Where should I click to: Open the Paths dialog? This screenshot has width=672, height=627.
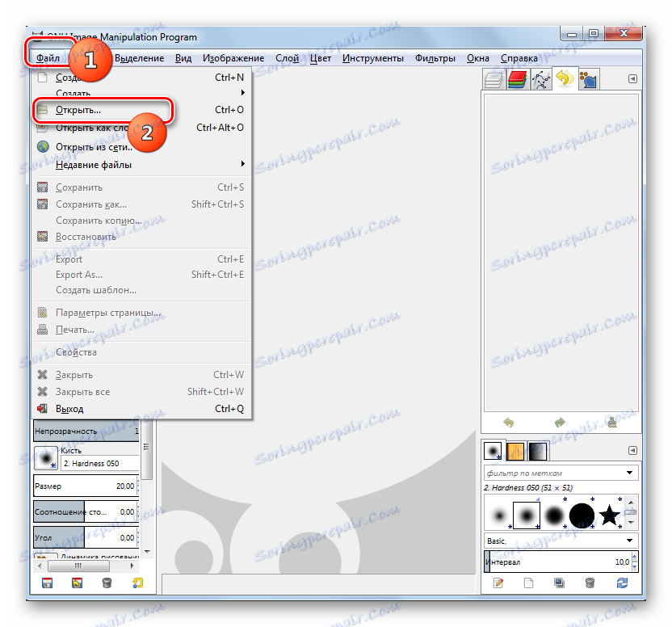click(540, 78)
